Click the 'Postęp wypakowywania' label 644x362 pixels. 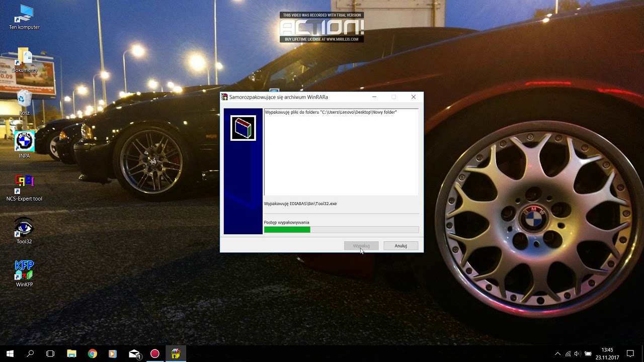click(x=286, y=222)
